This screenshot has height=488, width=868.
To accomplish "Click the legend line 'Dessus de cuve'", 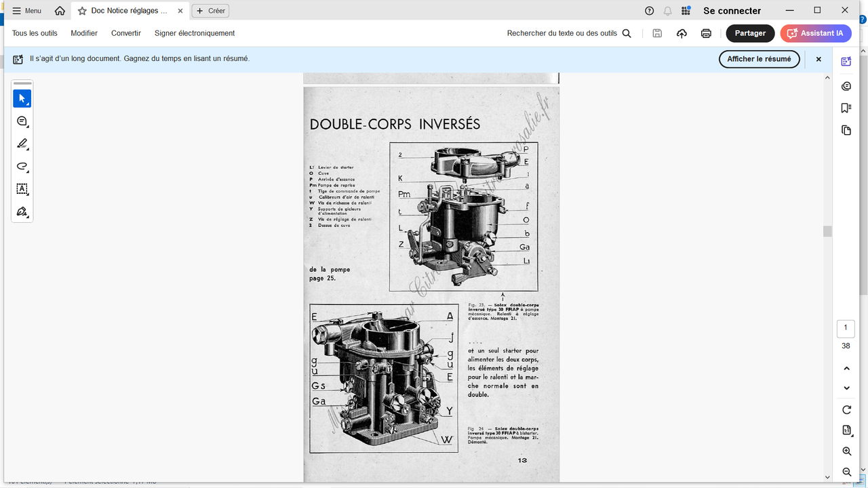I will [330, 225].
